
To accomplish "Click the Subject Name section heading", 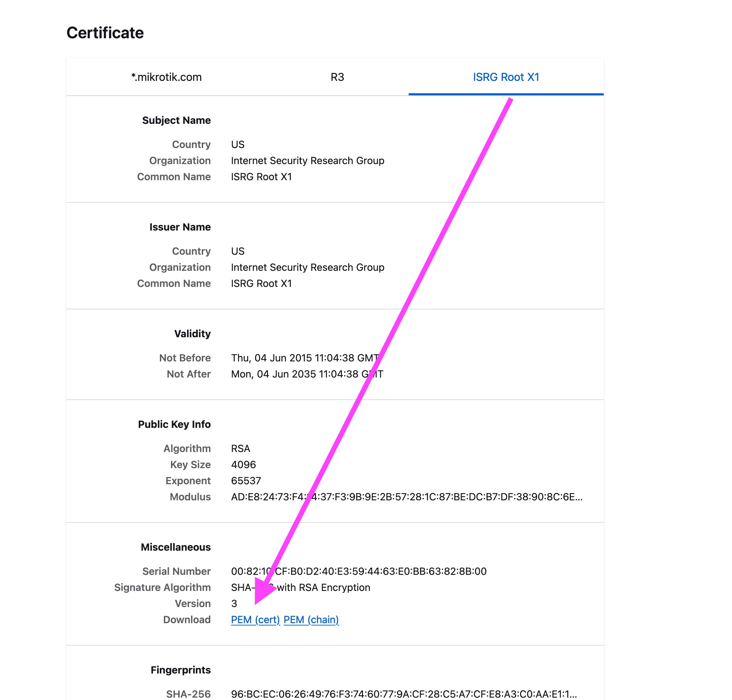I will pos(176,120).
